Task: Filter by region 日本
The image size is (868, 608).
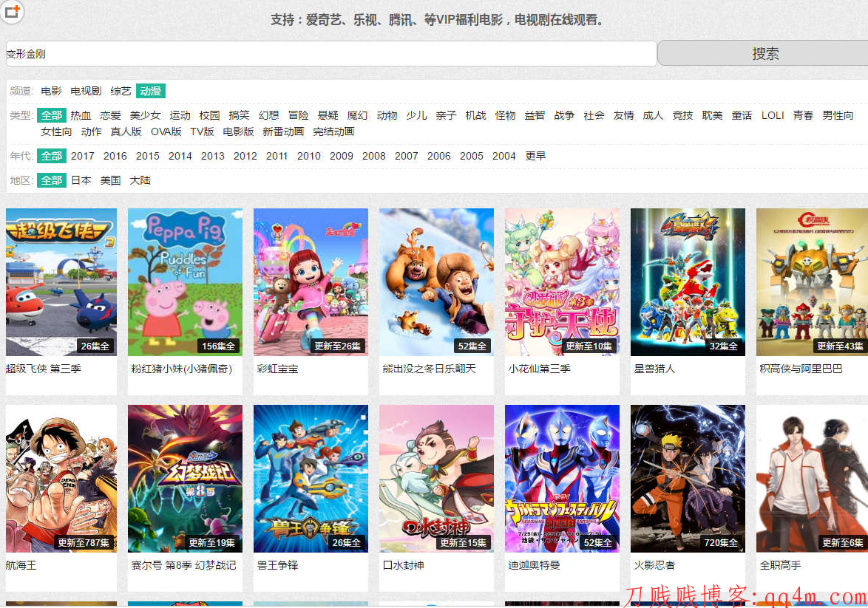Action: 81,180
